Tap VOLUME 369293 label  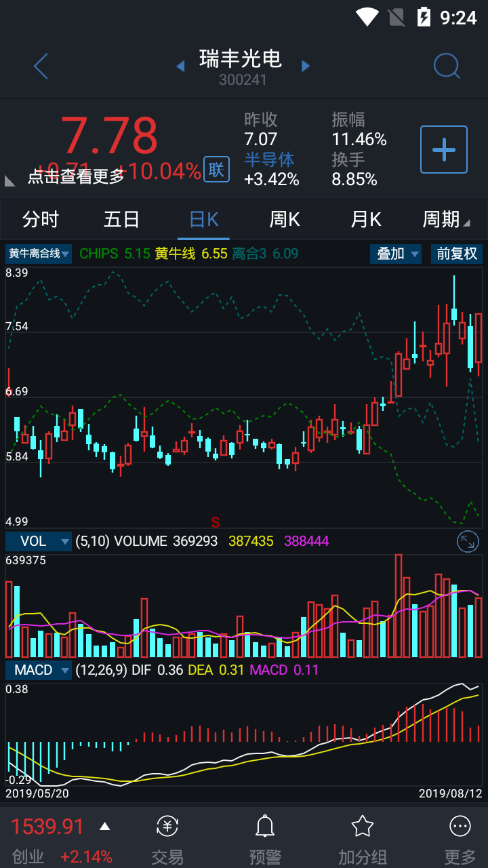(x=166, y=541)
